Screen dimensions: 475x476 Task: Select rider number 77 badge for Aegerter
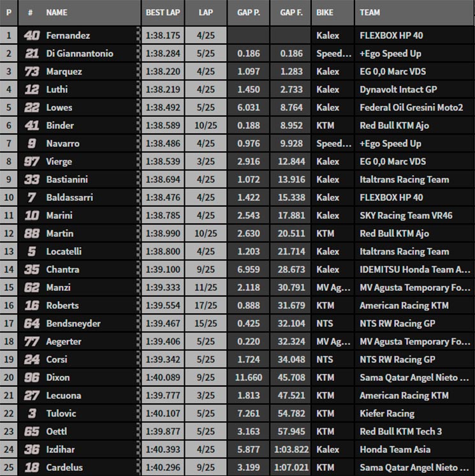click(32, 341)
